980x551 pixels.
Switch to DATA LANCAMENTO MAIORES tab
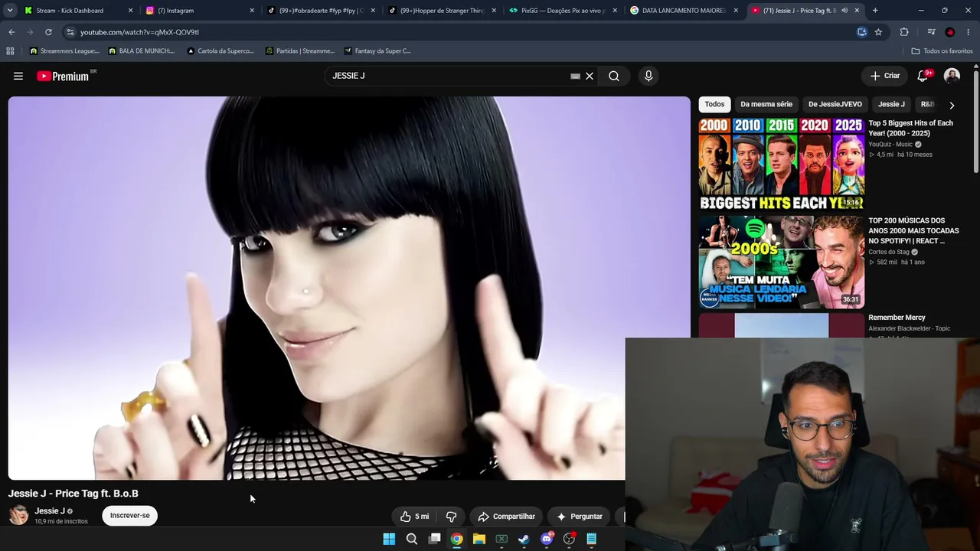pyautogui.click(x=684, y=11)
